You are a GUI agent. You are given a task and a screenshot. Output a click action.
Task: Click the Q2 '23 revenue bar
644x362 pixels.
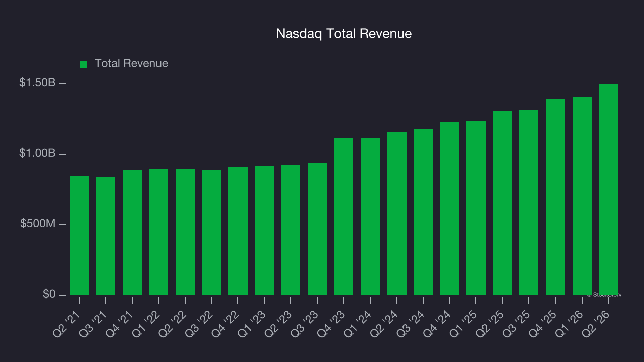click(x=291, y=230)
